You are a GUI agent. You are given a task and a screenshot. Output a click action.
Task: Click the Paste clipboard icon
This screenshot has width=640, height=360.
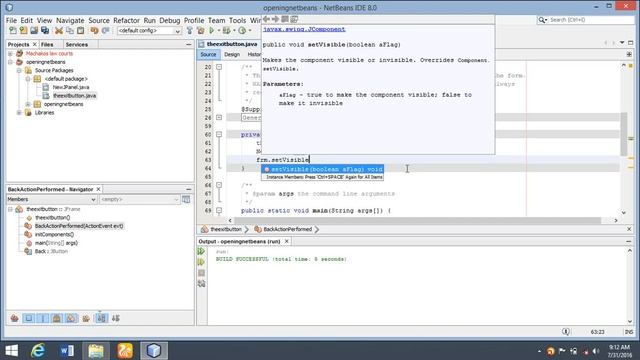(80, 31)
